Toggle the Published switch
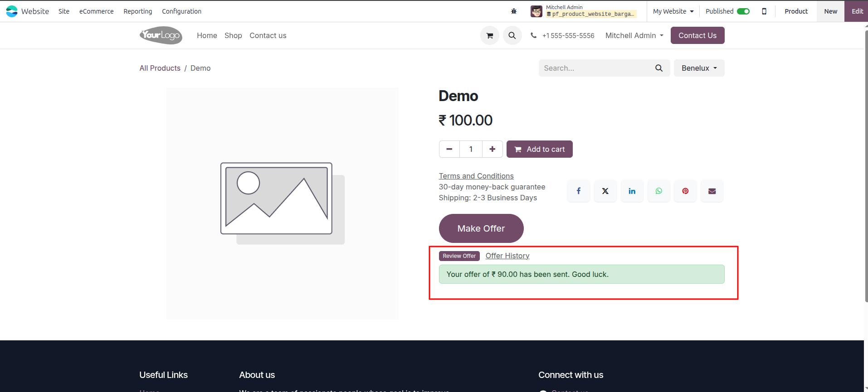This screenshot has height=392, width=868. tap(743, 11)
